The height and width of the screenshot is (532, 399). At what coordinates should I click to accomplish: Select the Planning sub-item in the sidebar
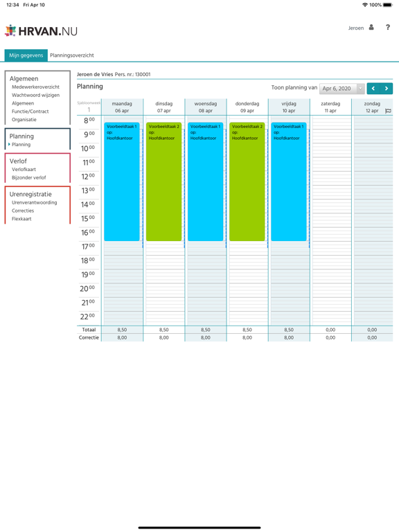pos(21,145)
